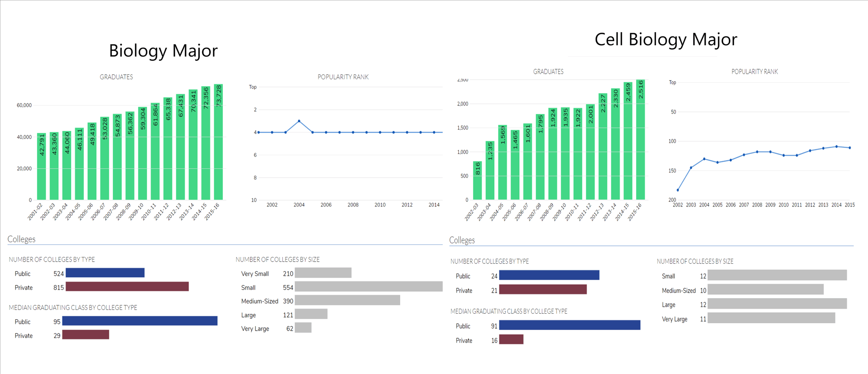Click the Cell Biology GRADUATES chart heading
This screenshot has width=868, height=374.
click(548, 72)
